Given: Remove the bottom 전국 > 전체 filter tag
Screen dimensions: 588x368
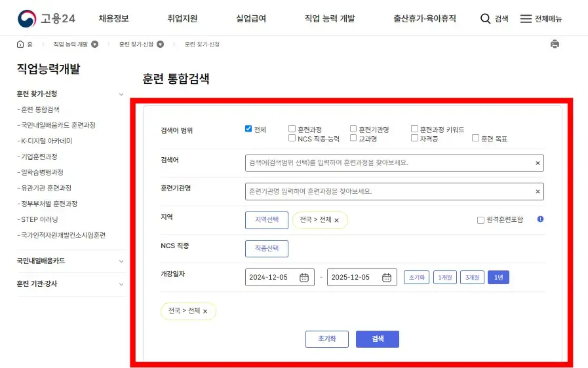Looking at the screenshot, I should pyautogui.click(x=205, y=312).
